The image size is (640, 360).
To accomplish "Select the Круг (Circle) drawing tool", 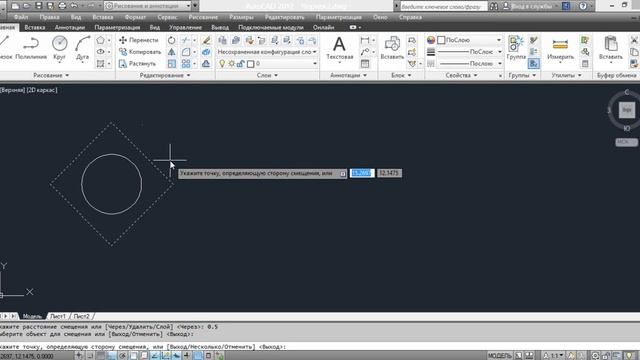I will (x=60, y=48).
